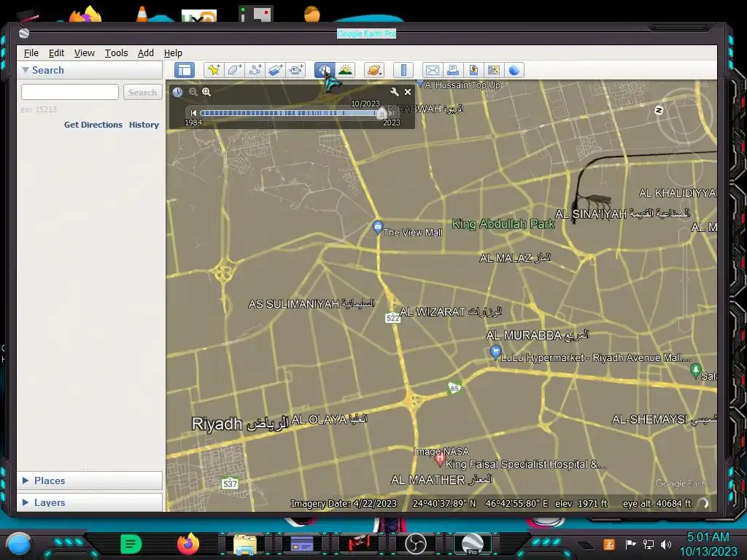Add a placemark with the pushpin tool
Viewport: 747px width, 560px height.
(x=214, y=71)
